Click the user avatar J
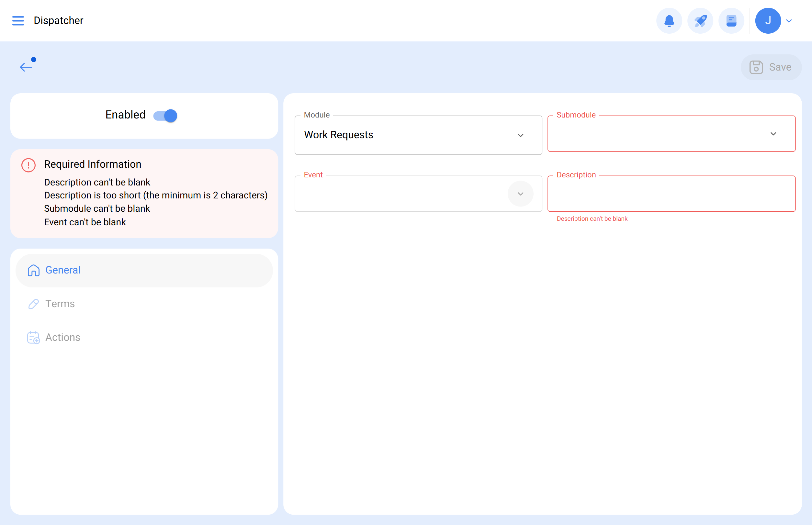The height and width of the screenshot is (525, 812). click(x=768, y=21)
